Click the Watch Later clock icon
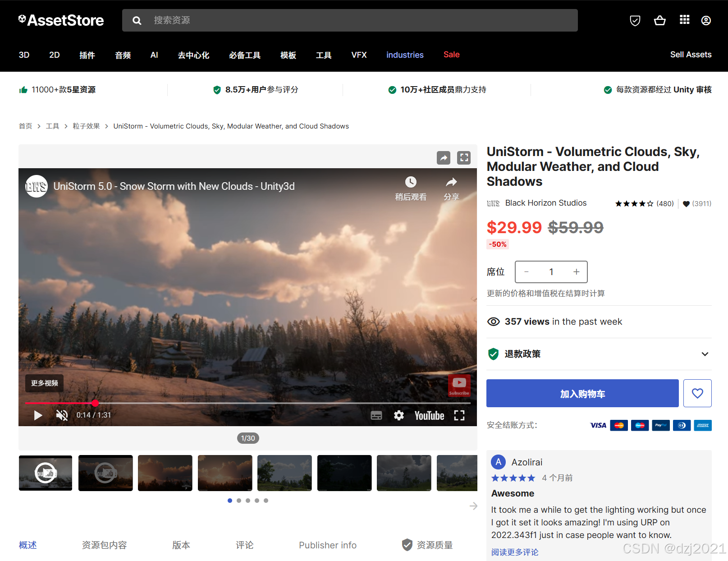The image size is (728, 561). 411,182
